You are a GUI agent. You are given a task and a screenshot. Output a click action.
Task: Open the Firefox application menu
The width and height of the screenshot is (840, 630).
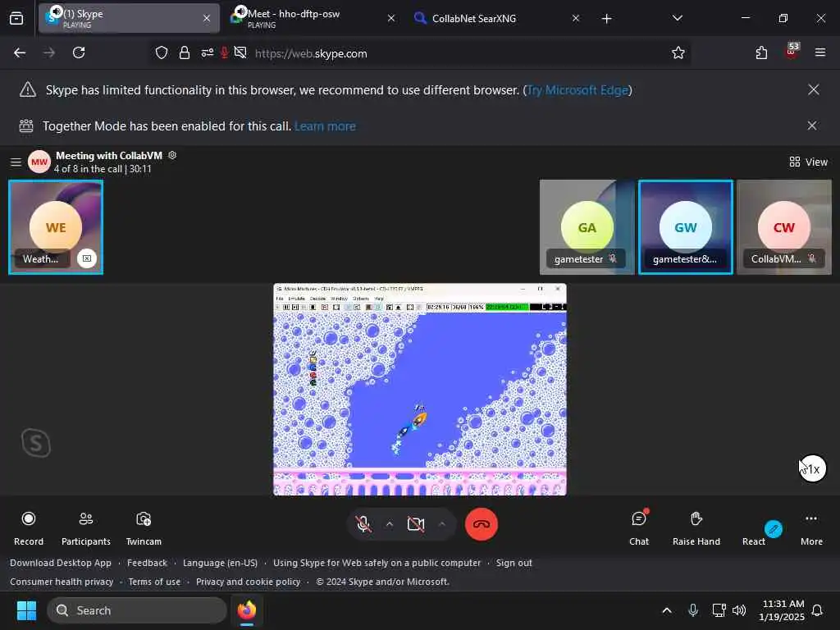pyautogui.click(x=820, y=52)
